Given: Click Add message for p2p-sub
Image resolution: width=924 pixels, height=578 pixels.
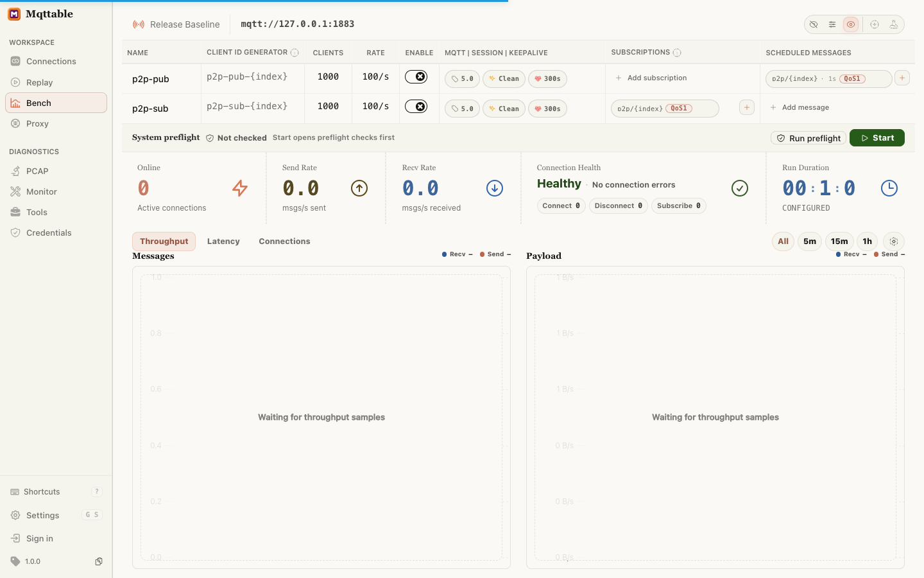Looking at the screenshot, I should pos(799,107).
